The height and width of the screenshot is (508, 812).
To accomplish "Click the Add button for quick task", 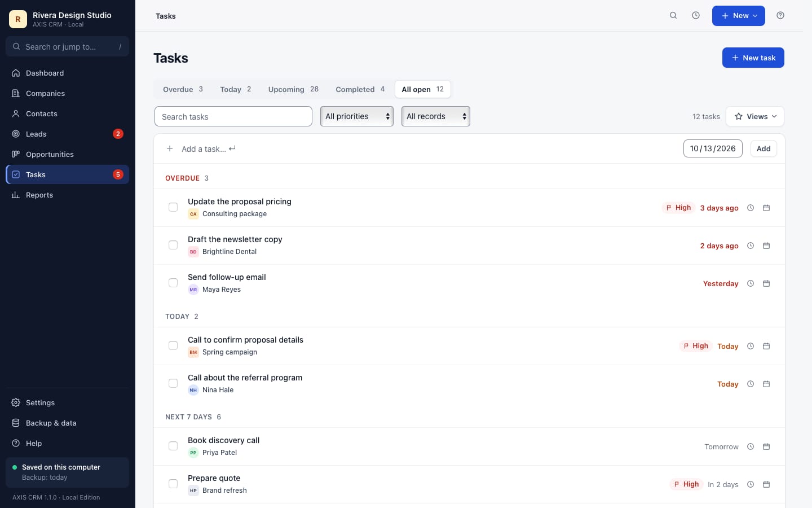I will click(764, 148).
